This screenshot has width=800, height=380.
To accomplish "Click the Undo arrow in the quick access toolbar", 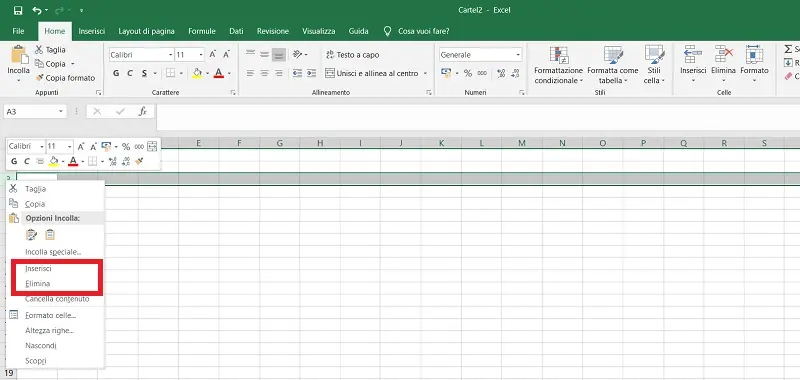I will 37,10.
